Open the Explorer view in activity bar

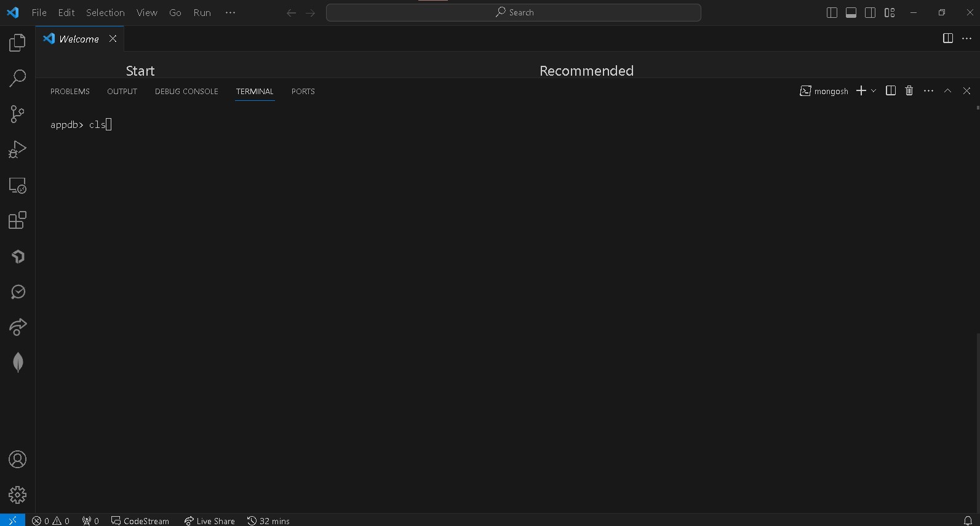pyautogui.click(x=17, y=42)
